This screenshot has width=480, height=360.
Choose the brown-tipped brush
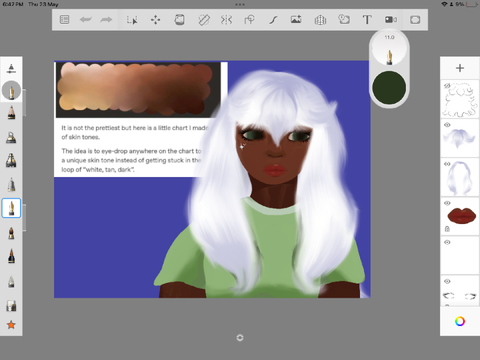[x=11, y=233]
